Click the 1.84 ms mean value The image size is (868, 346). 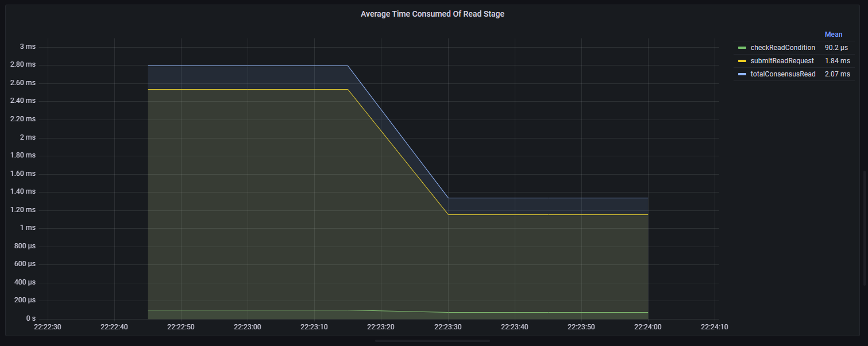pos(837,61)
